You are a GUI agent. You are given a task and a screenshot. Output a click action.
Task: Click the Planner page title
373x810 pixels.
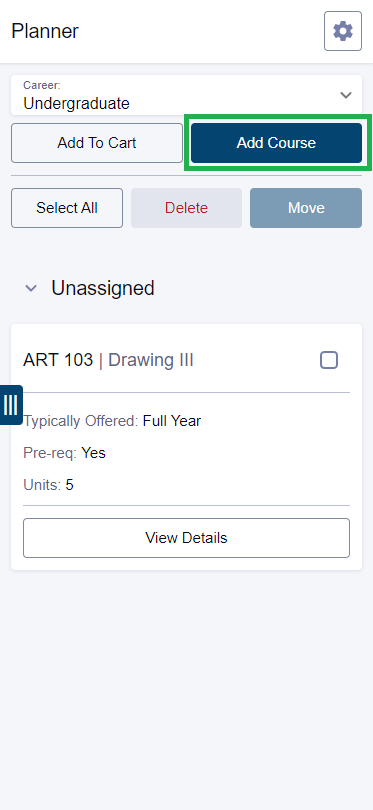pyautogui.click(x=45, y=32)
